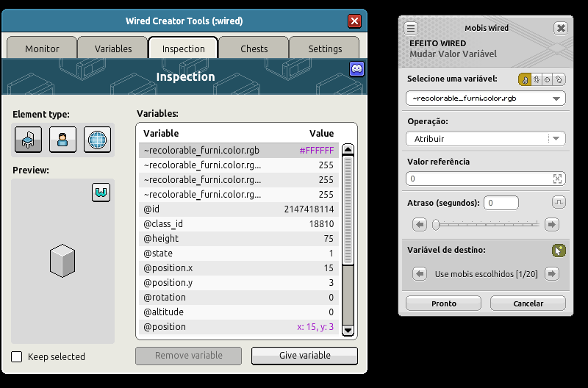The width and height of the screenshot is (588, 388).
Task: Click the picker icon in Valor referência field
Action: (x=557, y=179)
